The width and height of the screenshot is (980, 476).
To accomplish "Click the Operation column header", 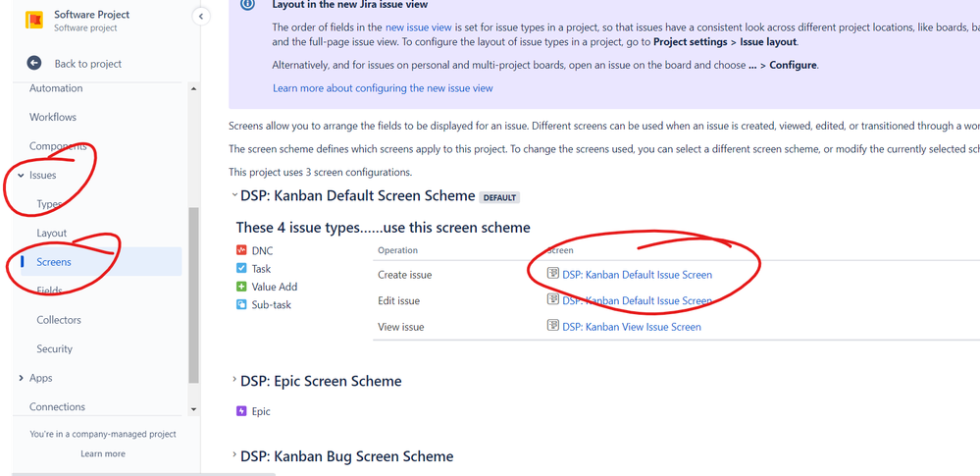I will pos(397,250).
